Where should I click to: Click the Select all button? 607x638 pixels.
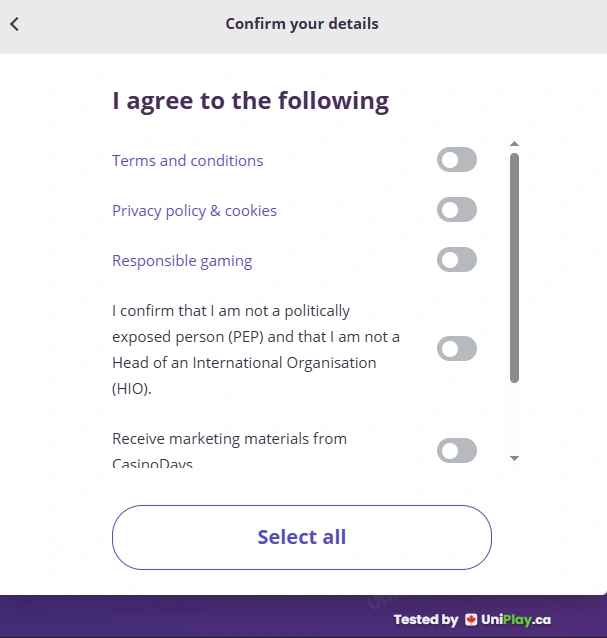point(302,537)
